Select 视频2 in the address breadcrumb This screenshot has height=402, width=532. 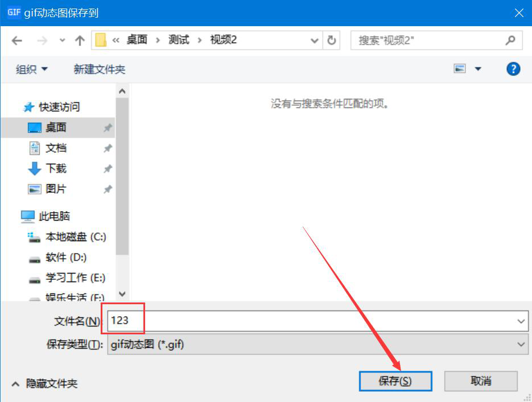click(x=223, y=40)
